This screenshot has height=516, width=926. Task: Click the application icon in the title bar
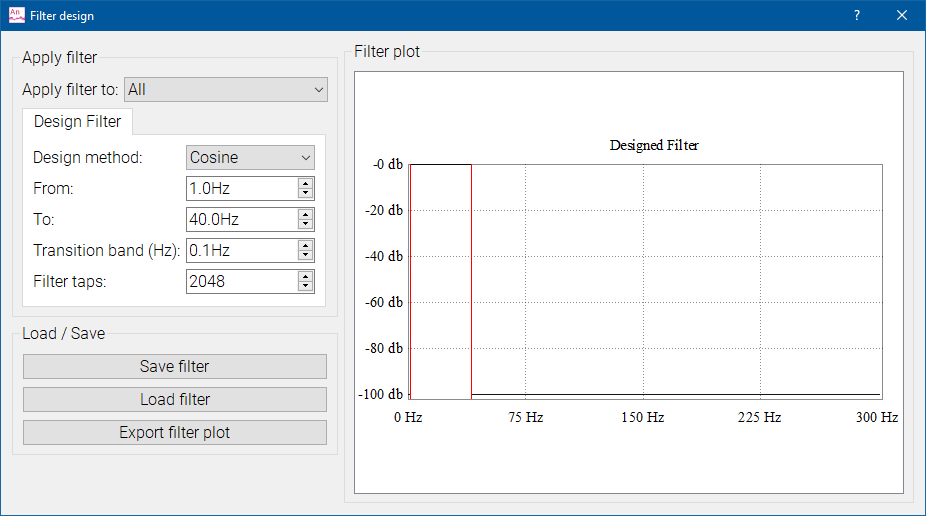click(16, 15)
